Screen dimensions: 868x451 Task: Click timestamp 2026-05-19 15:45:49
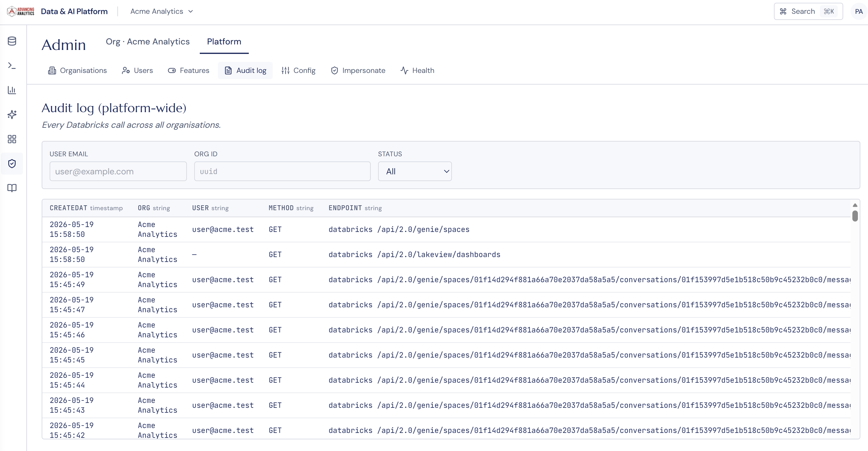[x=72, y=280]
